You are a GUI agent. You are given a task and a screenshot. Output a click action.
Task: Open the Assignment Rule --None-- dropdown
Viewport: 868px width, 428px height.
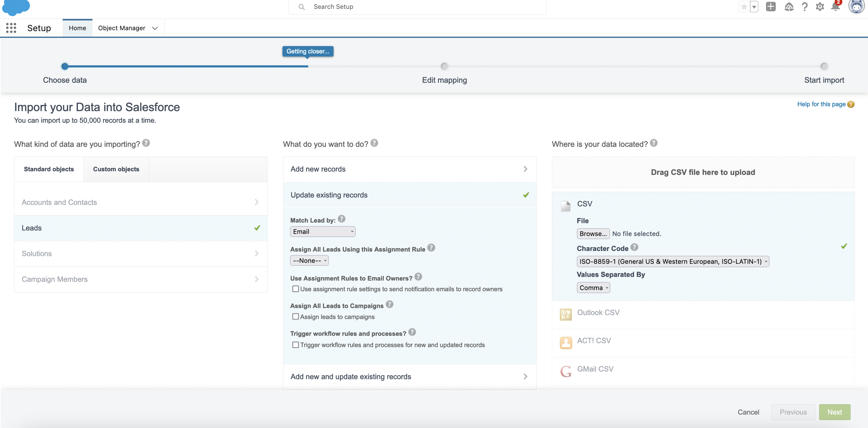point(309,261)
